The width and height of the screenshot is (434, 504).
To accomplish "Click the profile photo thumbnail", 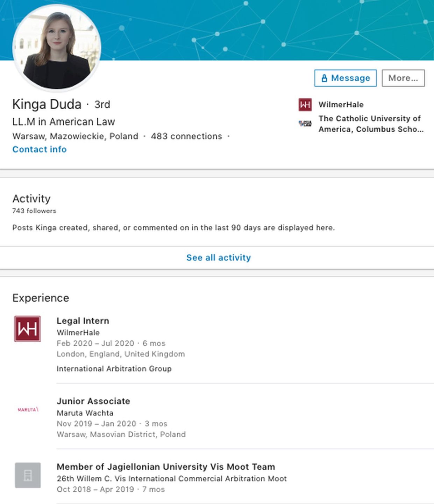I will pyautogui.click(x=57, y=47).
